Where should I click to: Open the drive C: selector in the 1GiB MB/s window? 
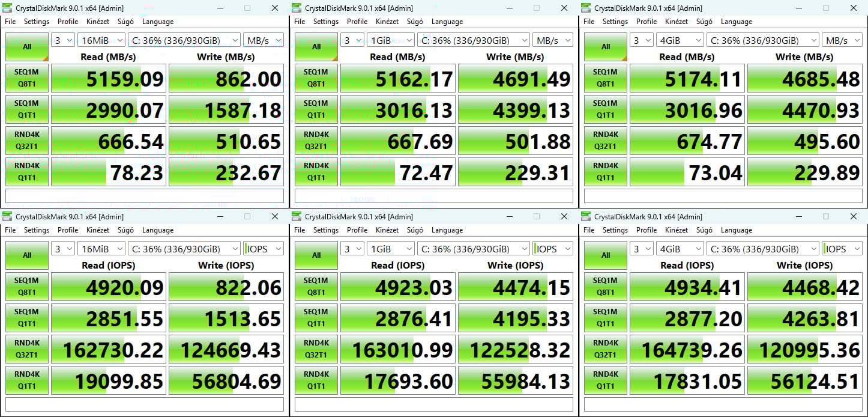(x=472, y=40)
